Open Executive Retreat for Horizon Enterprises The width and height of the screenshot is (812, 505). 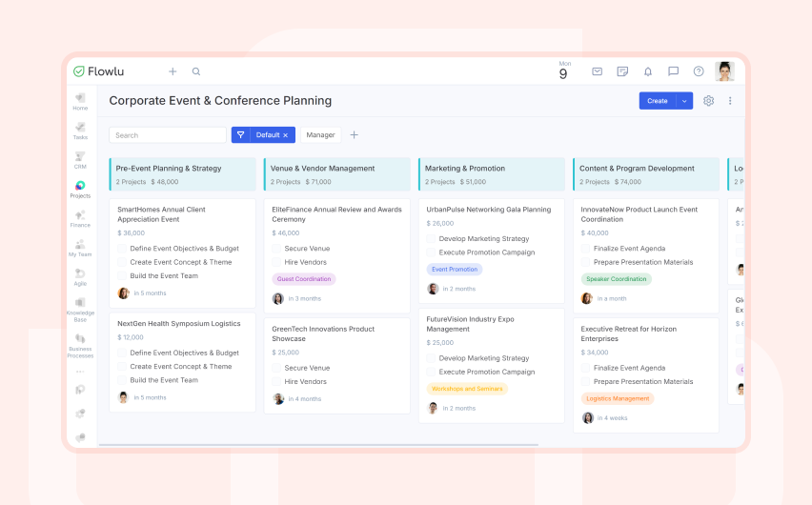629,333
